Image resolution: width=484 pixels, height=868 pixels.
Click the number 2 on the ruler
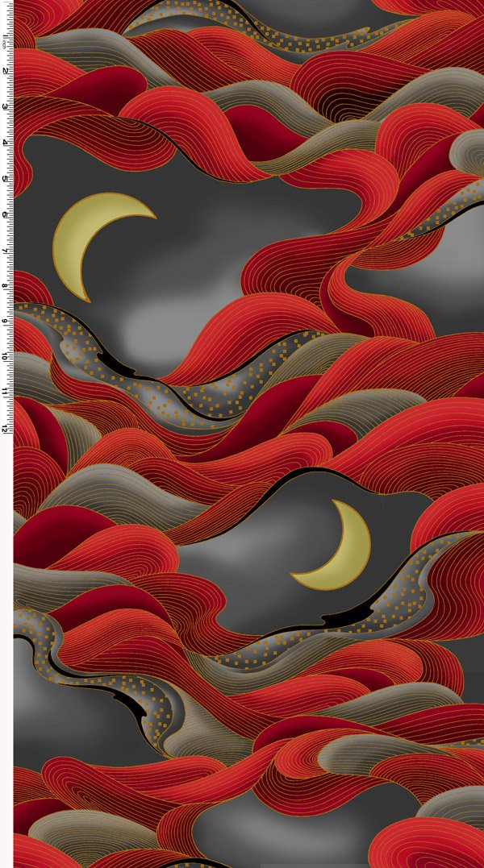[6, 71]
